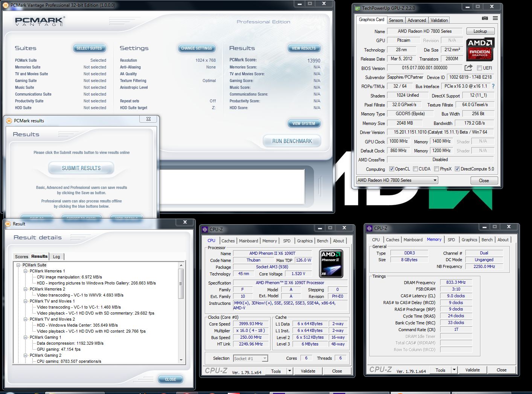Click the CPU-Z title icon in the Memory tab window
This screenshot has height=394, width=532.
[369, 228]
